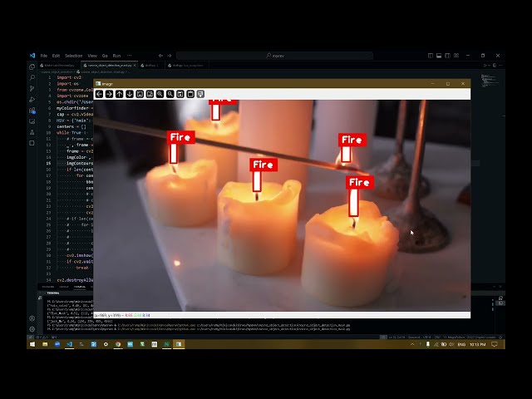Open Selection menu
This screenshot has height=399, width=532.
[74, 56]
